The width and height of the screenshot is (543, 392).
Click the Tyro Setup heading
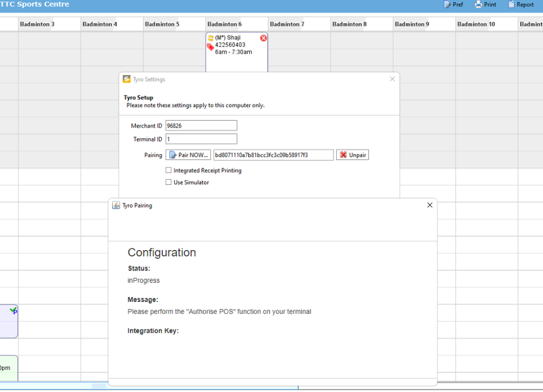[x=138, y=97]
